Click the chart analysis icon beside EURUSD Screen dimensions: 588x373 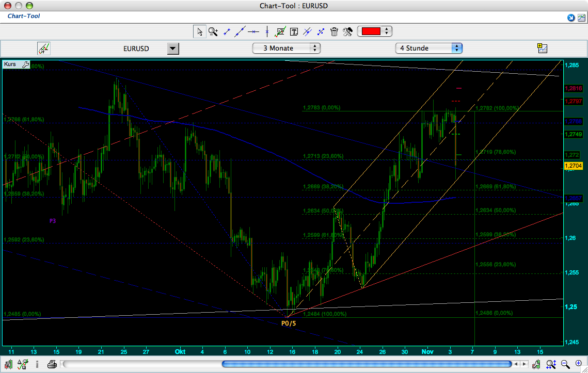click(44, 48)
